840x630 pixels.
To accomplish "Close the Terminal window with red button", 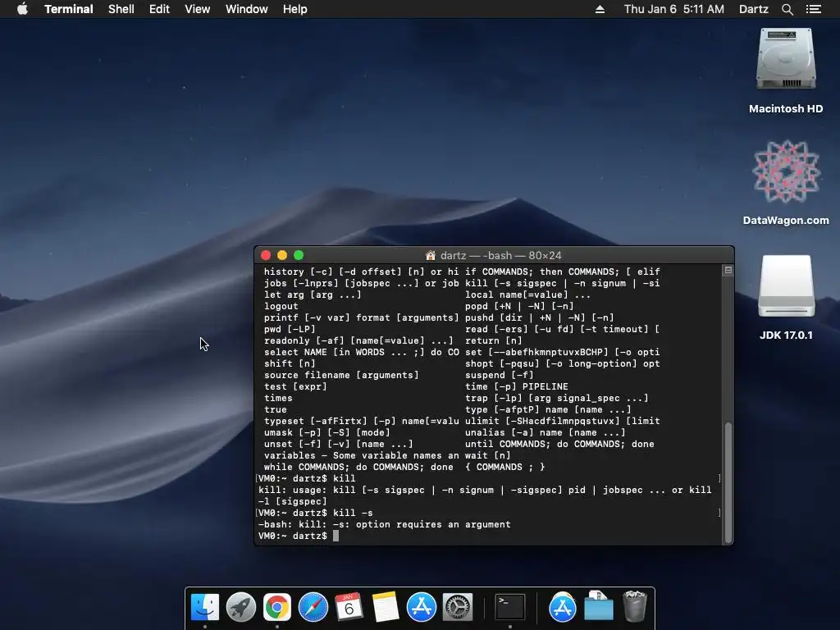I will pyautogui.click(x=266, y=256).
